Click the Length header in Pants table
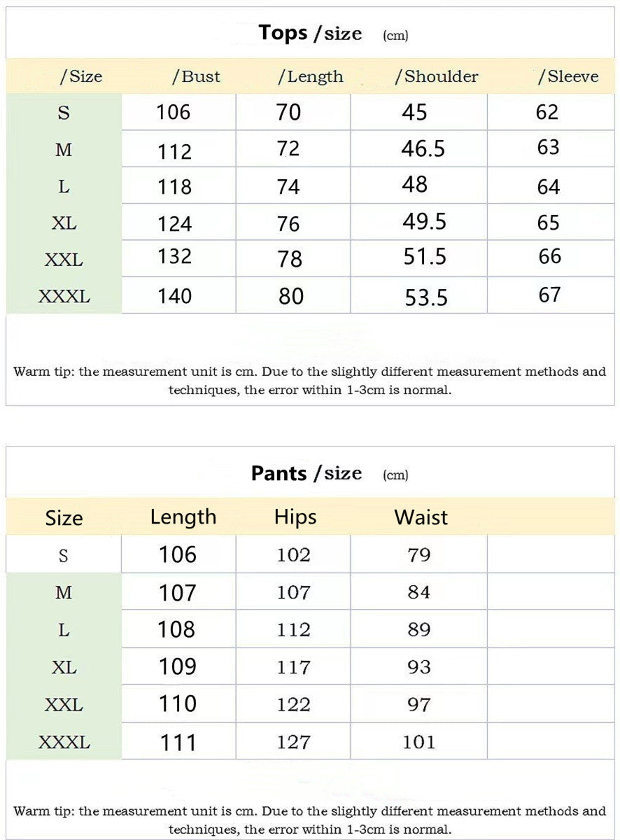The image size is (620, 840). pos(183,517)
